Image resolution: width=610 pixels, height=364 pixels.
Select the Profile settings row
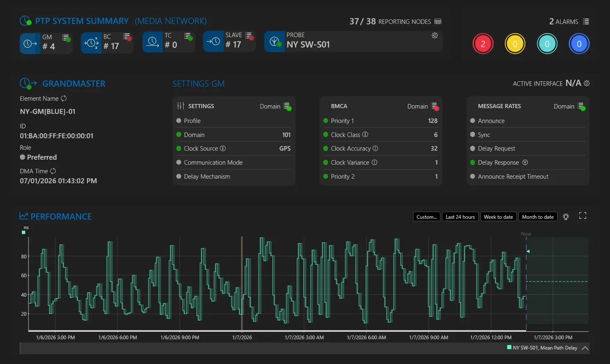click(234, 121)
